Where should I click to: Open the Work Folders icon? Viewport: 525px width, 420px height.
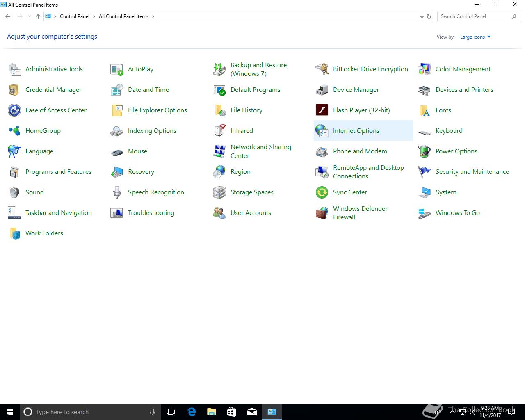pyautogui.click(x=14, y=233)
